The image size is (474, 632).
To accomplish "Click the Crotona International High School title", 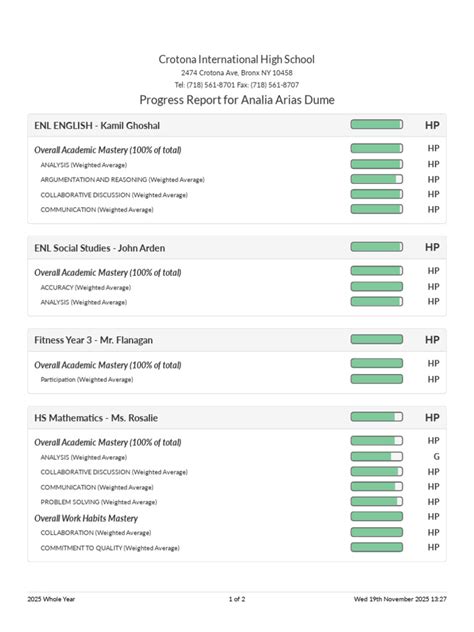I will click(x=237, y=59).
